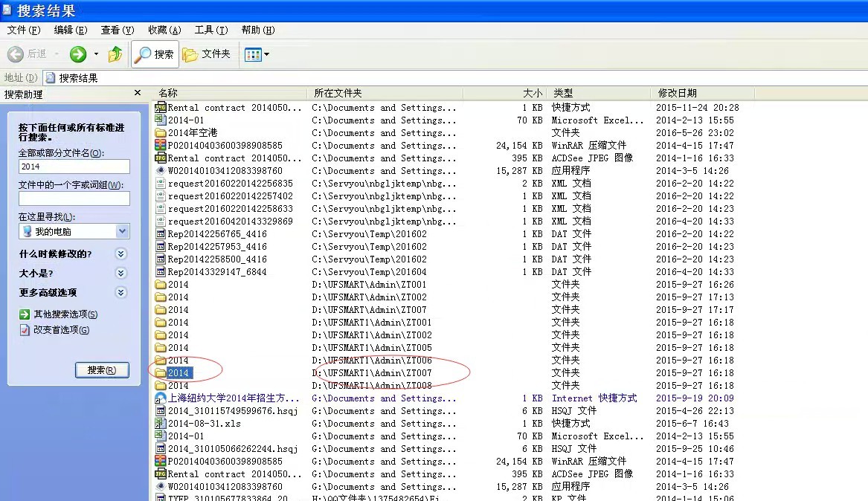Viewport: 868px width, 501px height.
Task: Close the 搜索助理 panel
Action: tap(137, 94)
